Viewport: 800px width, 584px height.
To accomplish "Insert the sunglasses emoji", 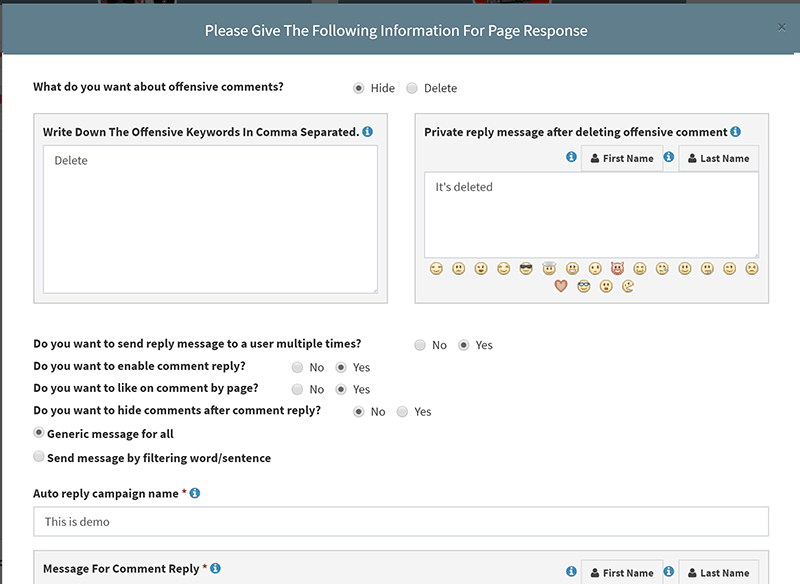I will tap(526, 268).
